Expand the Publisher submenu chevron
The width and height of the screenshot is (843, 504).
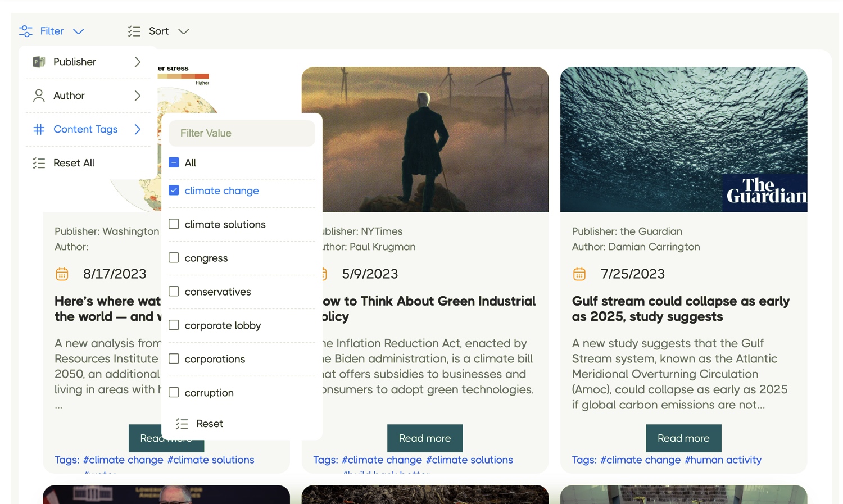(x=137, y=62)
